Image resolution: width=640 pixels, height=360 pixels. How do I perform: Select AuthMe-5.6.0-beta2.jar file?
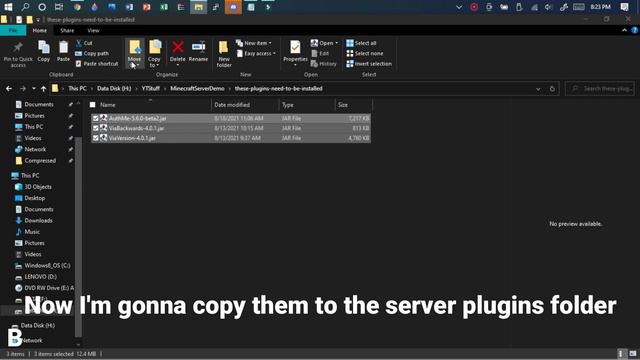[x=138, y=118]
